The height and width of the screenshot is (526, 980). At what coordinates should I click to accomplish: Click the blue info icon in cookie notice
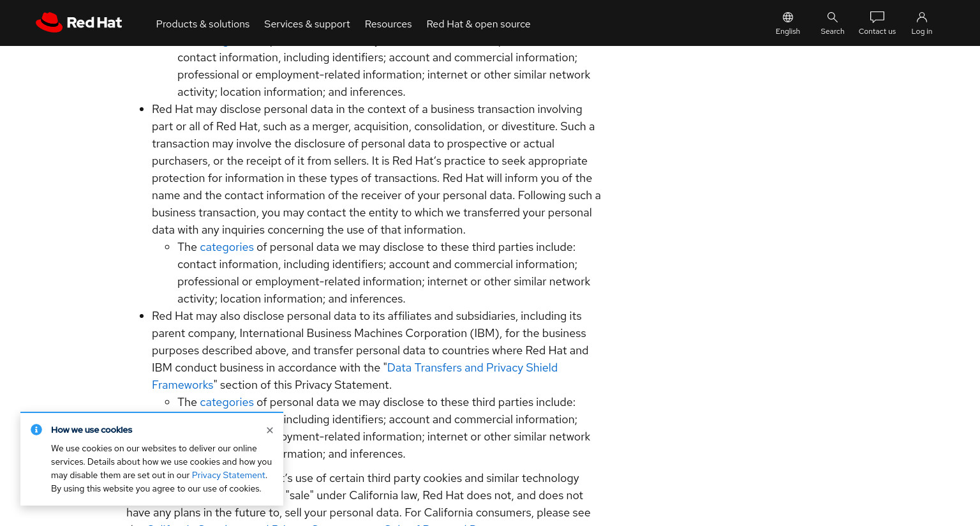(36, 430)
